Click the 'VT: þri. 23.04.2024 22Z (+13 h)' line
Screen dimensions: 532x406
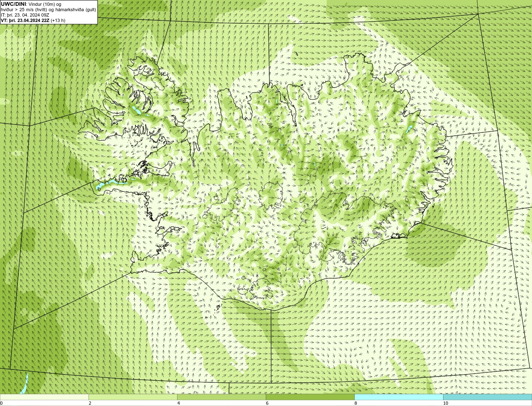(x=33, y=20)
